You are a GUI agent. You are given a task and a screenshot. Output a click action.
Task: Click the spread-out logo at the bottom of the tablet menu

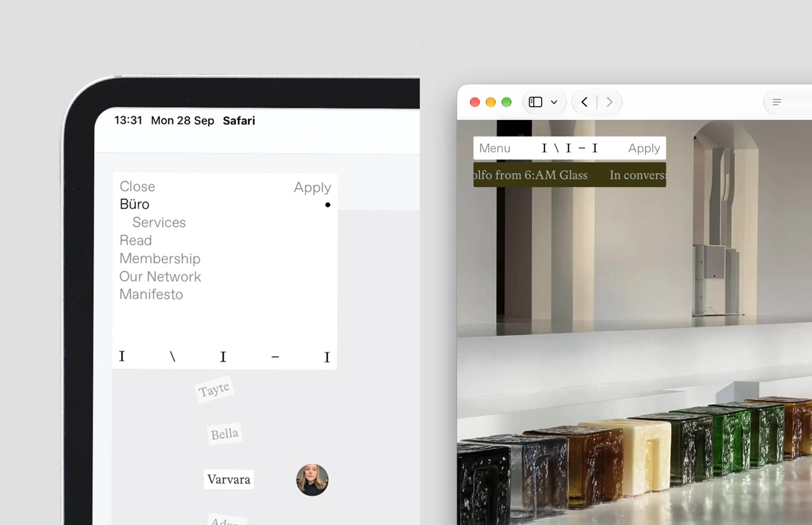point(224,357)
